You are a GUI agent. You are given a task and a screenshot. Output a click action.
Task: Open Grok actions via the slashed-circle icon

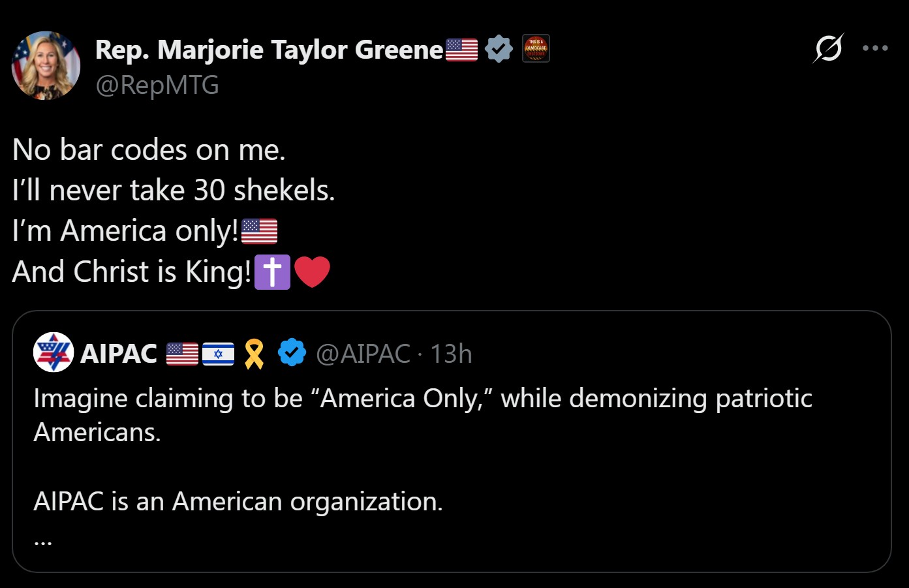[828, 48]
